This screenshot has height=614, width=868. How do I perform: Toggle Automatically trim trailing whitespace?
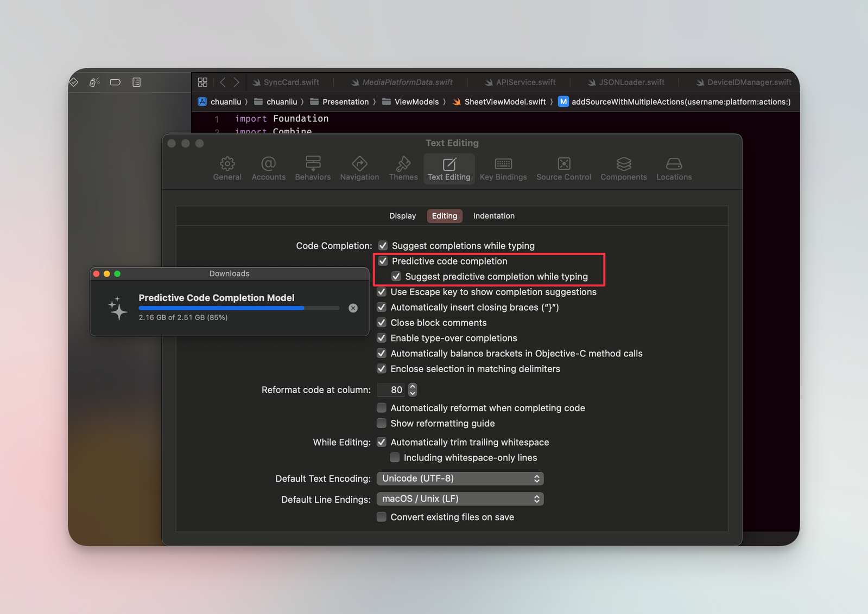[382, 443]
